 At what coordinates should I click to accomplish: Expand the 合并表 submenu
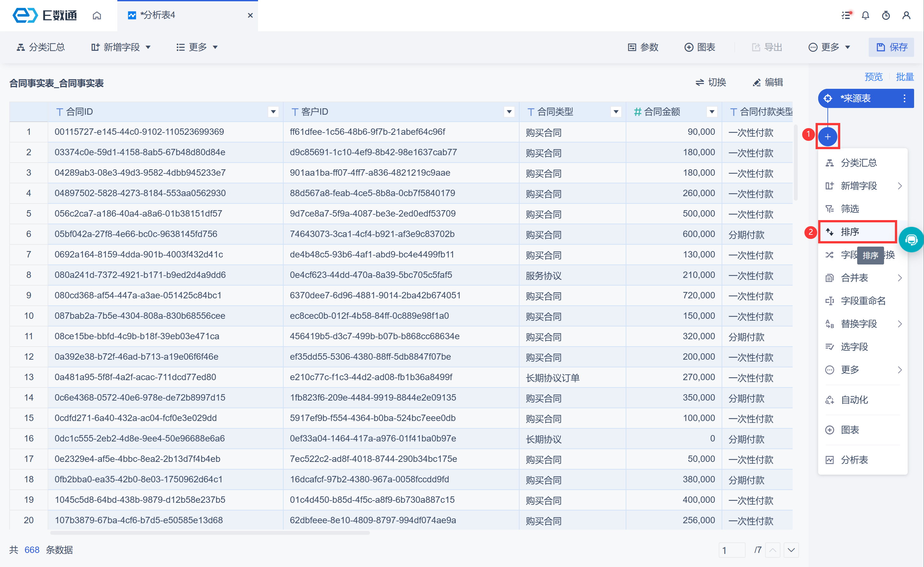863,278
